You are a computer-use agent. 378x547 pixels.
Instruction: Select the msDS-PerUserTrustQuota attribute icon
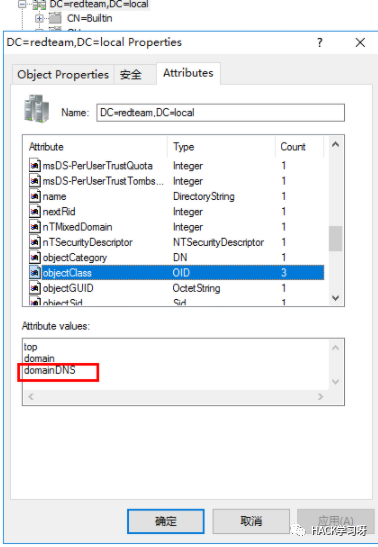[35, 165]
